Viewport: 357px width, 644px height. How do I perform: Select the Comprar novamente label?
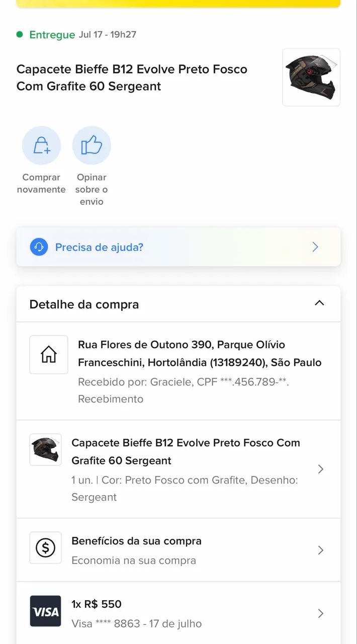[x=41, y=183]
